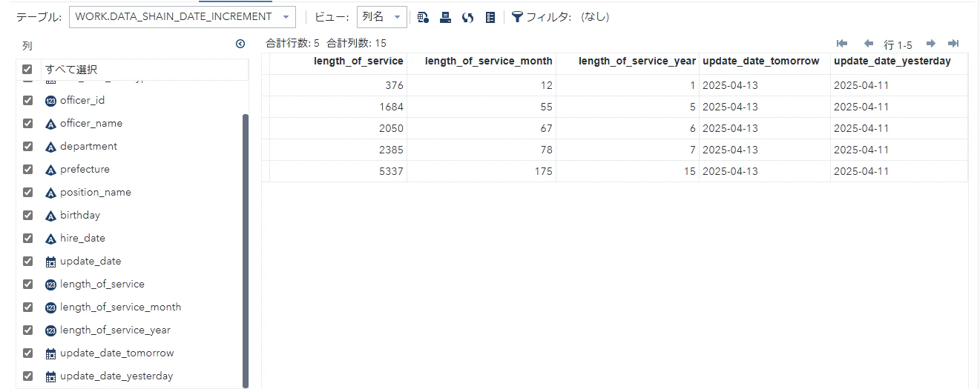Click the column list view icon in toolbar

(490, 17)
